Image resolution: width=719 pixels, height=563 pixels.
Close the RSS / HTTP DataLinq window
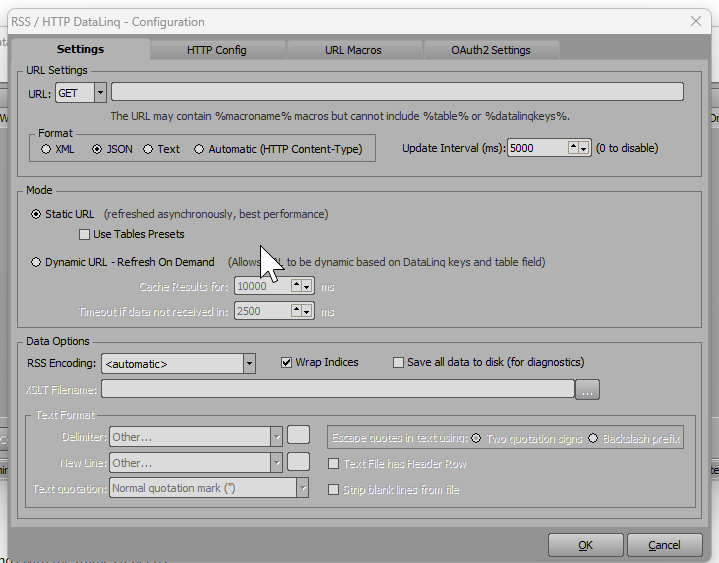(x=696, y=21)
